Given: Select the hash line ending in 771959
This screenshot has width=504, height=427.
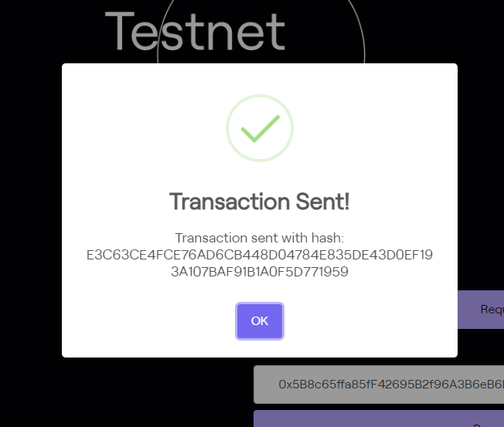Looking at the screenshot, I should point(260,271).
